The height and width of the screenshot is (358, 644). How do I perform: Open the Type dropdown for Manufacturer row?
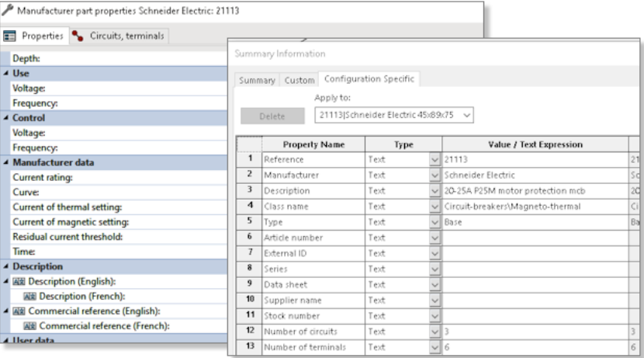(435, 175)
